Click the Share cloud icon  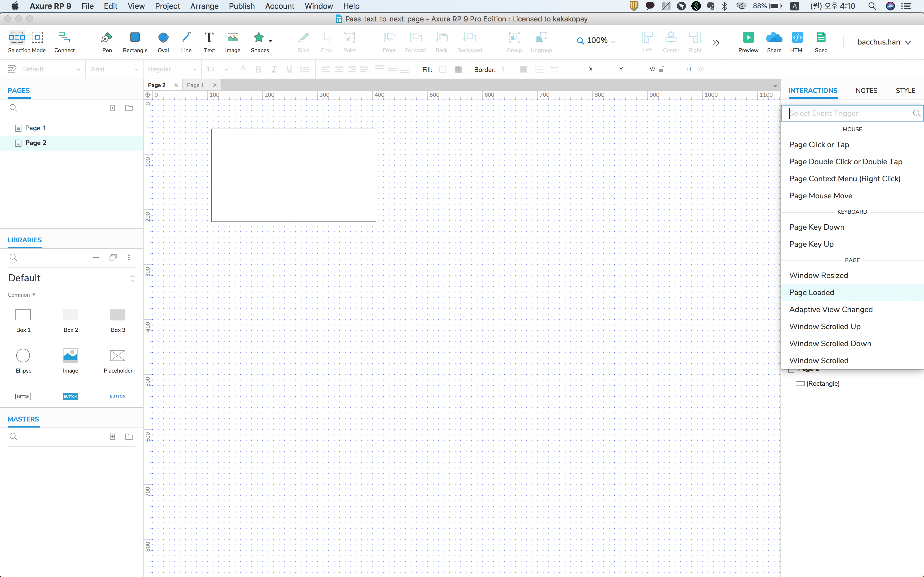(774, 38)
